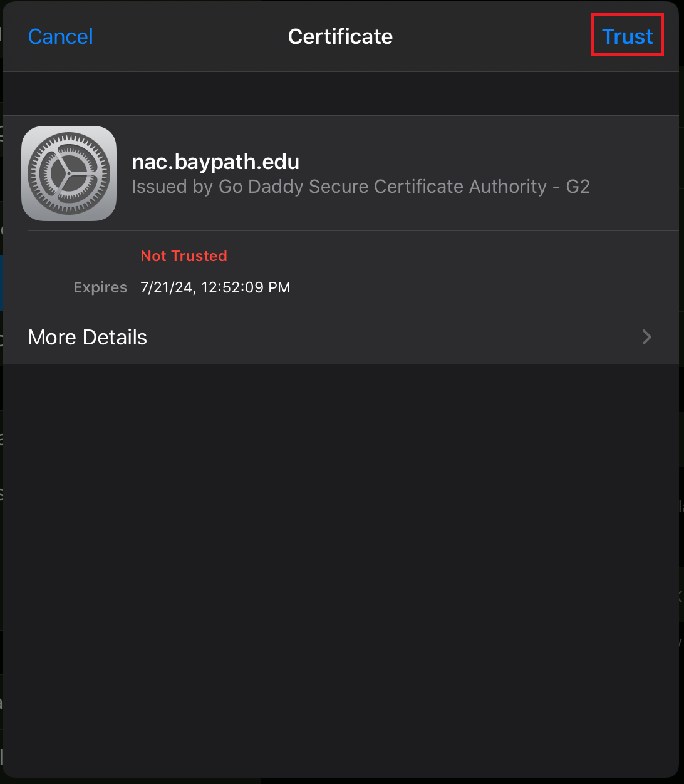Click the Expires field label
Screen dimensions: 684x784
100,287
